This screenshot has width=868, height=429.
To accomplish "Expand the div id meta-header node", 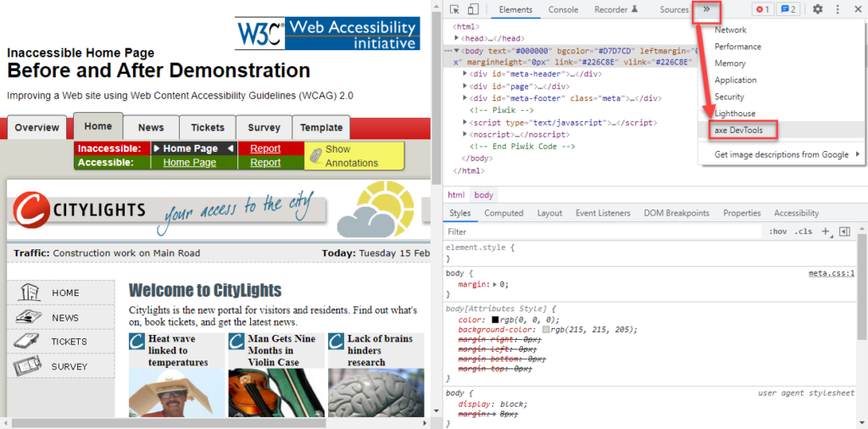I will click(465, 74).
